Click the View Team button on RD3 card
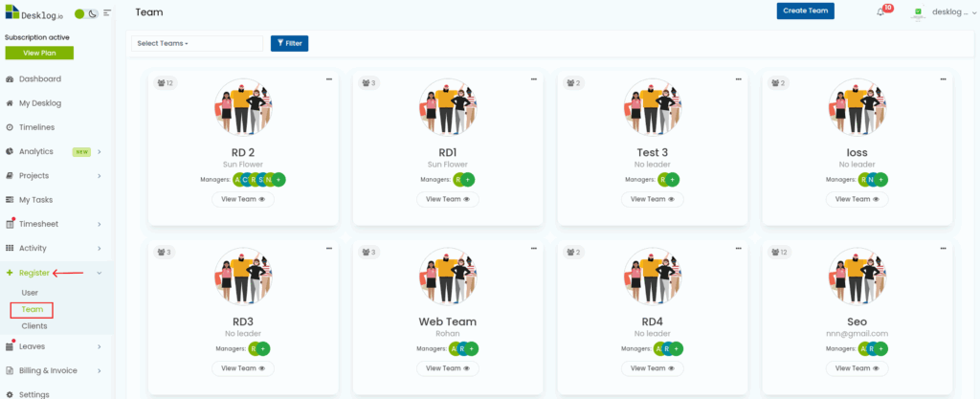The width and height of the screenshot is (980, 399). (242, 368)
